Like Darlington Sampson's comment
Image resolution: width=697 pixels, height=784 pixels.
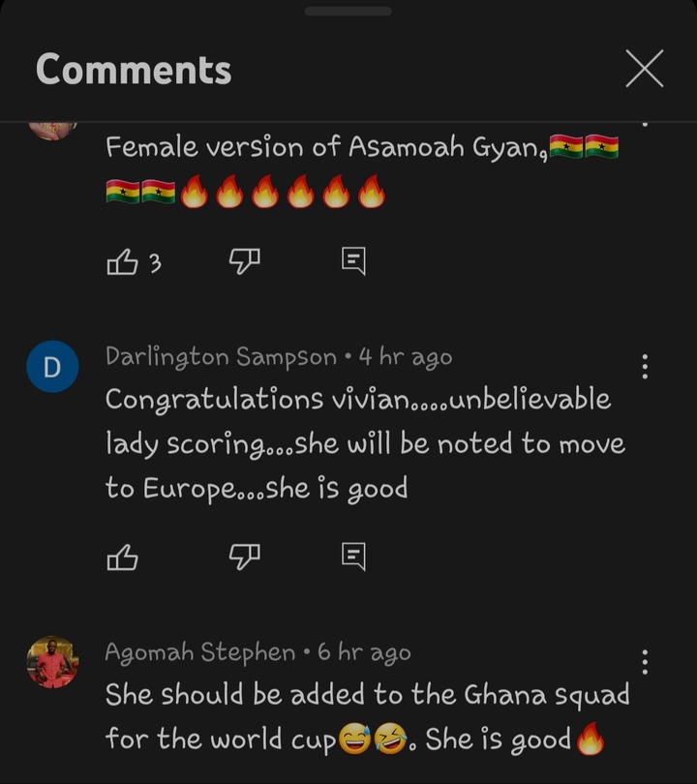coord(123,557)
